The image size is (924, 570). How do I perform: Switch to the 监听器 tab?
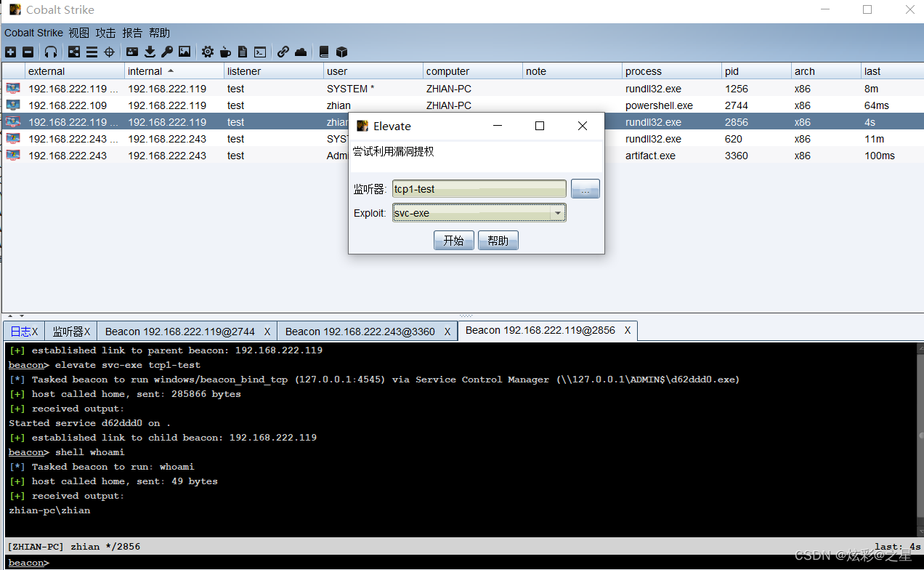point(70,332)
